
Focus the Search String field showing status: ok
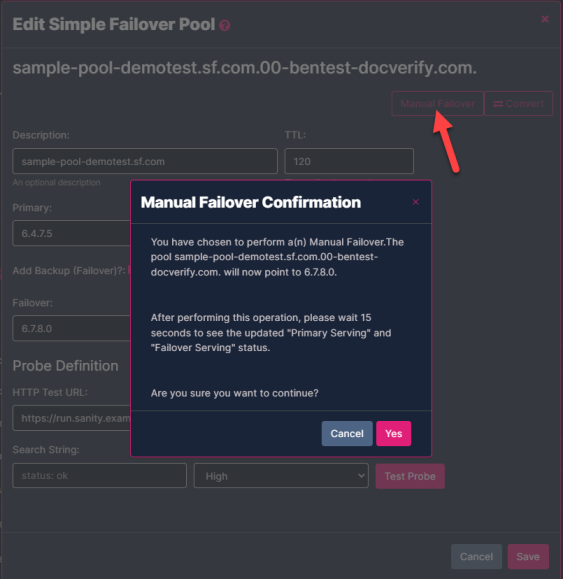pyautogui.click(x=100, y=476)
